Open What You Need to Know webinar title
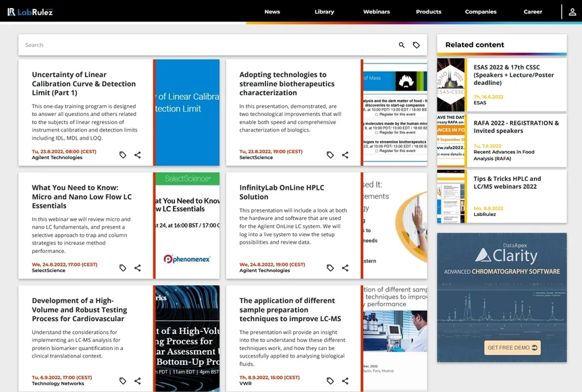 coord(82,196)
